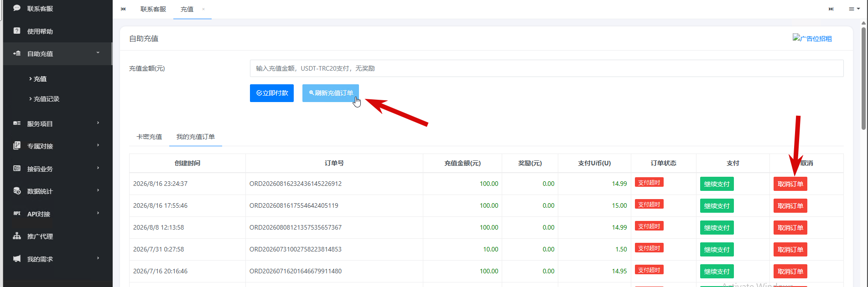Viewport: 868px width, 287px height.
Task: Click 继续支付 for order ending 405119
Action: (717, 206)
